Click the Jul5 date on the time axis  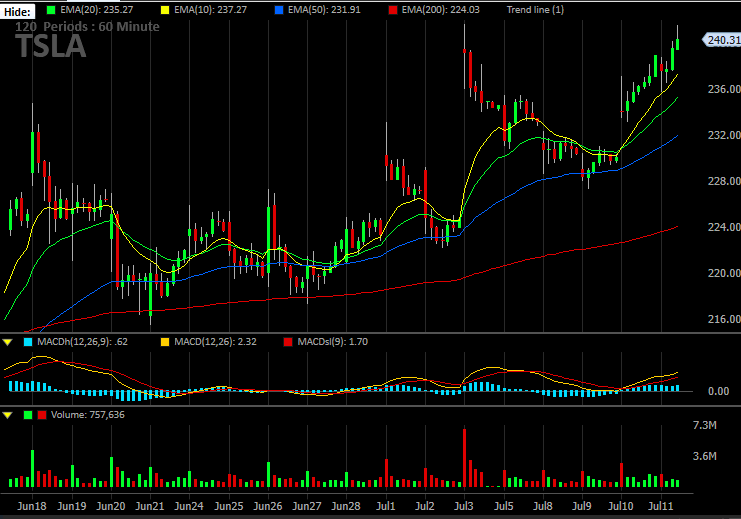click(x=504, y=506)
